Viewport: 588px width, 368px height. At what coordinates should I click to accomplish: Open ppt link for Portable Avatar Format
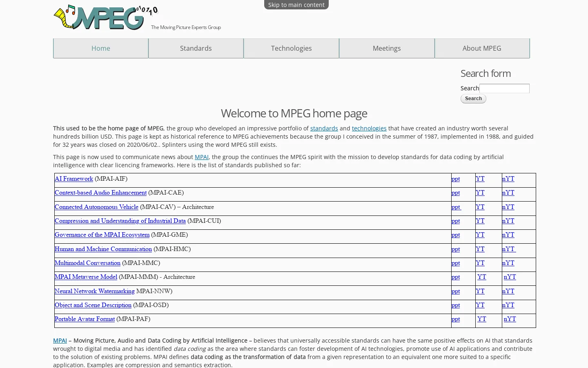(x=456, y=319)
